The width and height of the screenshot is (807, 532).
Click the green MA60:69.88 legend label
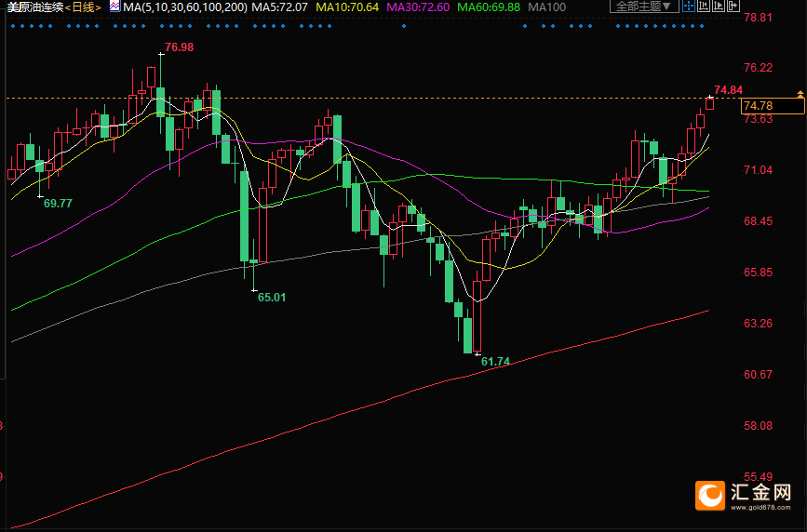coord(489,7)
